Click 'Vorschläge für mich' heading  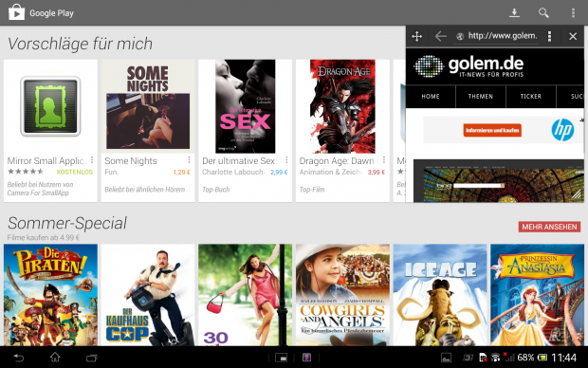[81, 44]
